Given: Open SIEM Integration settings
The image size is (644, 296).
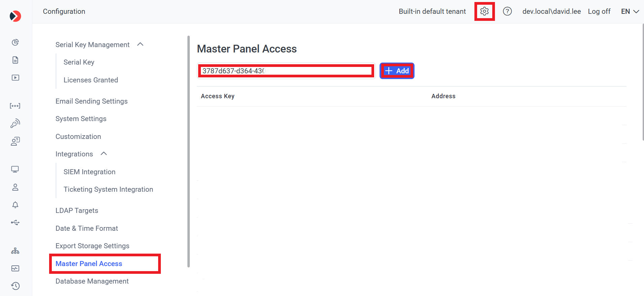Looking at the screenshot, I should pos(90,172).
